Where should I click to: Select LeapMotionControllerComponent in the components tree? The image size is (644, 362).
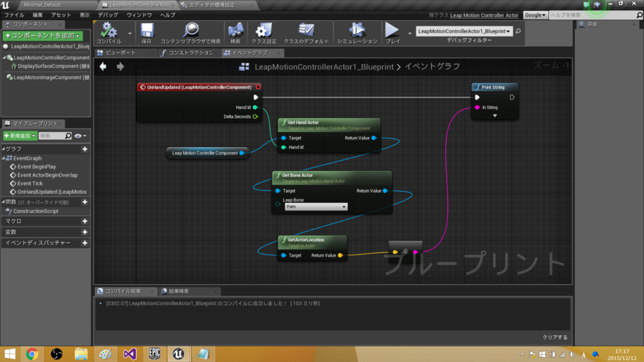click(x=52, y=58)
